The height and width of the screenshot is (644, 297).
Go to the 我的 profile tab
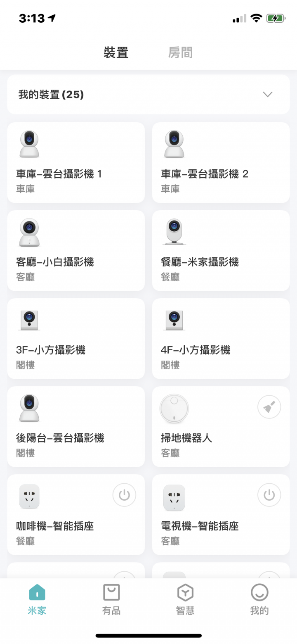tap(259, 599)
